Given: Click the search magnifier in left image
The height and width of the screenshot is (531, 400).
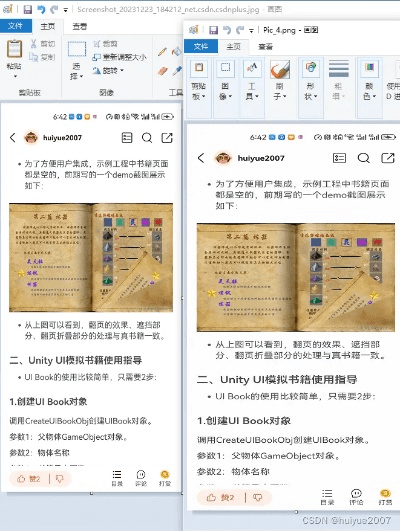Looking at the screenshot, I should tap(147, 138).
